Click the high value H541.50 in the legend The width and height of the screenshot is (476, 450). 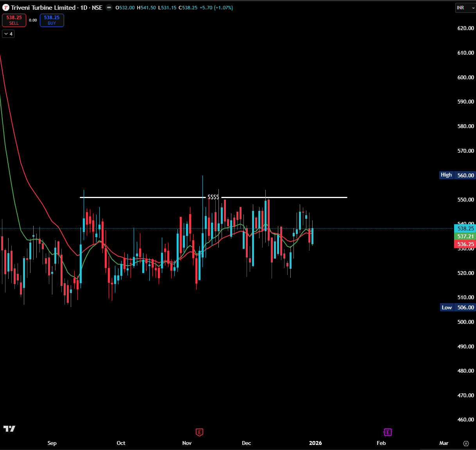pos(146,8)
